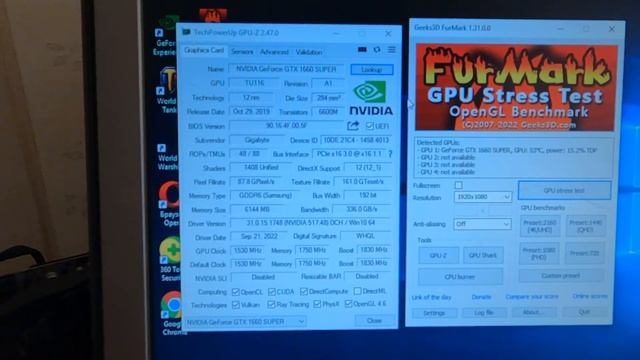The width and height of the screenshot is (640, 360).
Task: Click the Release Date Oct 29, 2019 field
Action: pos(251,111)
